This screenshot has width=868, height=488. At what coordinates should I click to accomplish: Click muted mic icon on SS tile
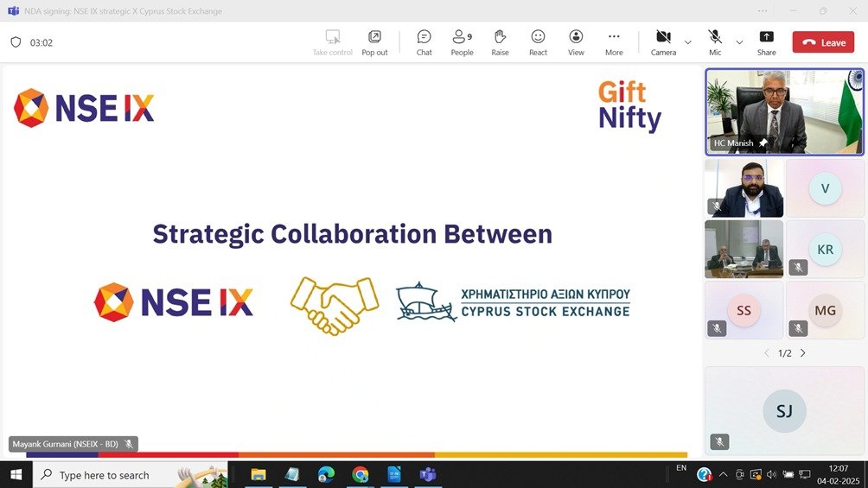717,328
